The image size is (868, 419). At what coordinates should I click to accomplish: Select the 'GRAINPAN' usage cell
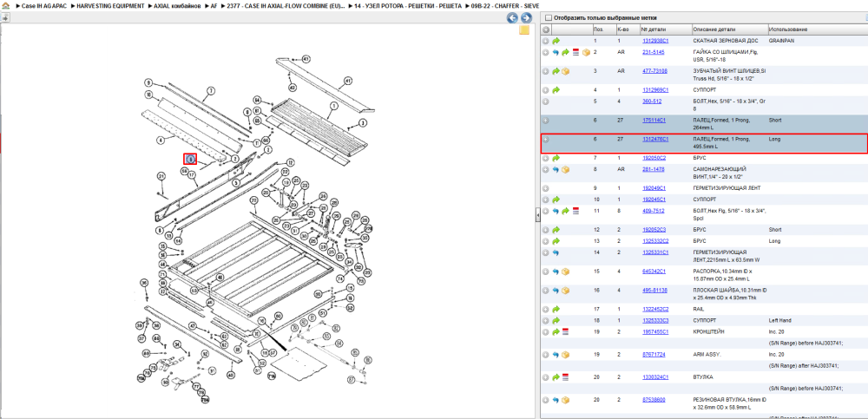click(781, 41)
